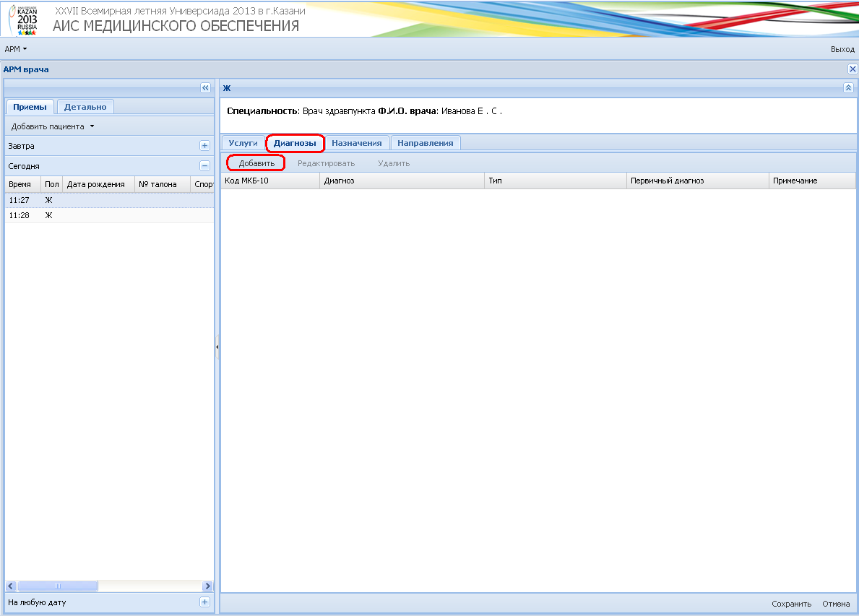The height and width of the screenshot is (616, 859).
Task: Close the АРМ врача window
Action: (x=852, y=69)
